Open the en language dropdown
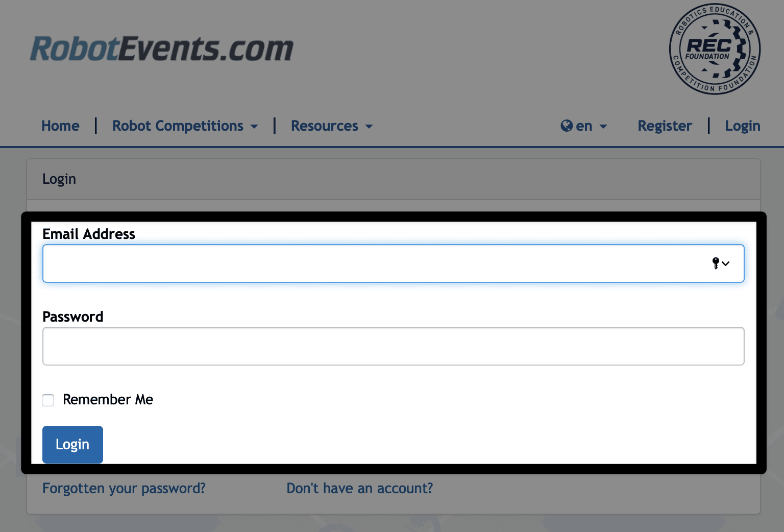The height and width of the screenshot is (532, 784). pos(584,126)
